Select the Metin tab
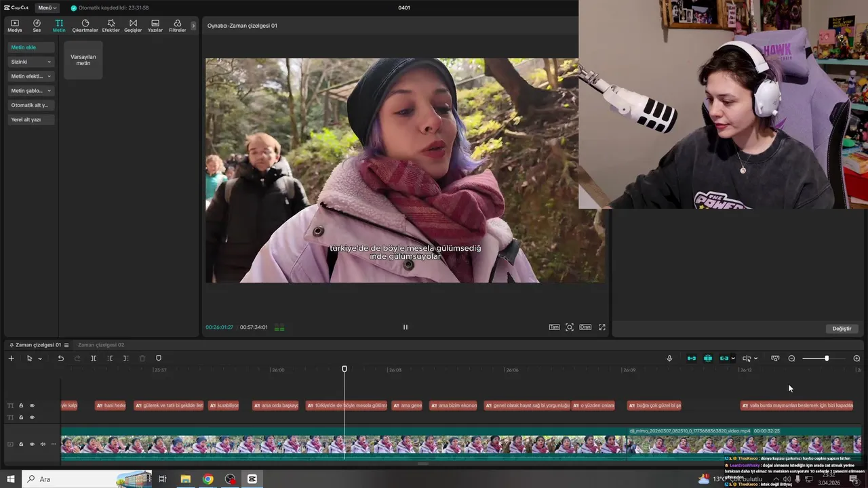Screen dimensions: 868x488 coord(59,26)
